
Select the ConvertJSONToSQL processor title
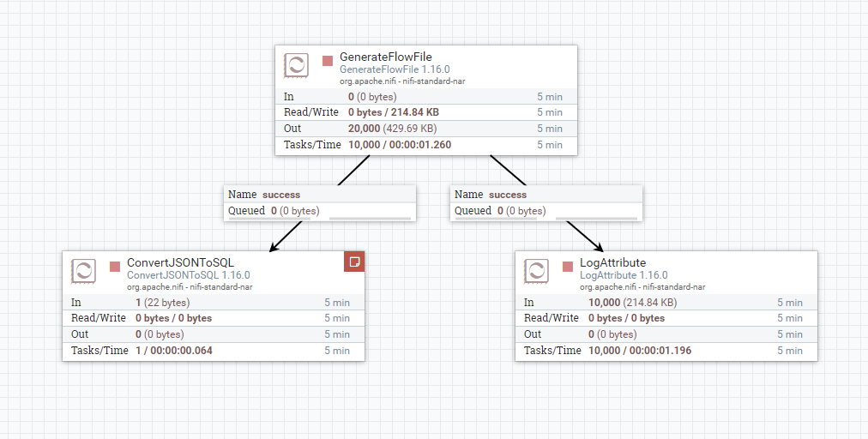(x=180, y=262)
